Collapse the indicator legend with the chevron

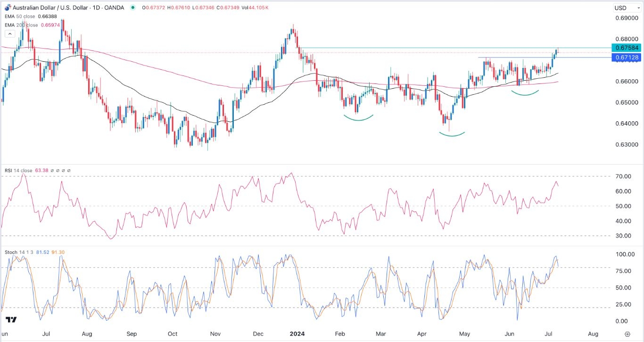[9, 34]
